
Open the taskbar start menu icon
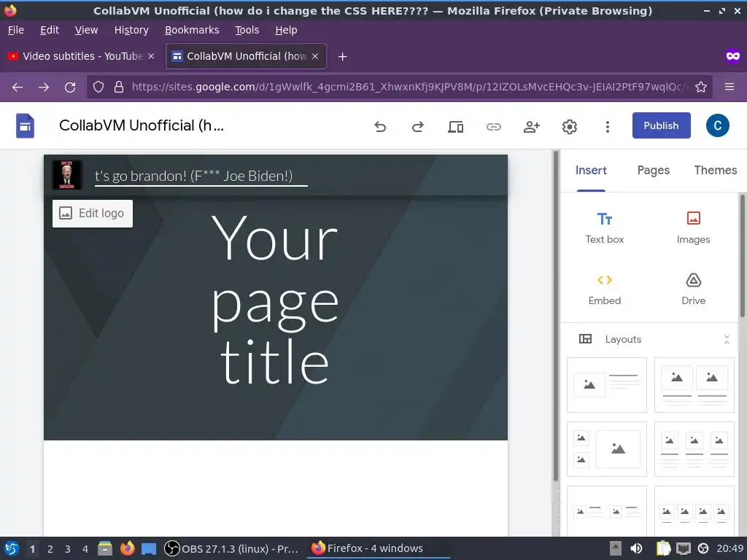coord(12,548)
